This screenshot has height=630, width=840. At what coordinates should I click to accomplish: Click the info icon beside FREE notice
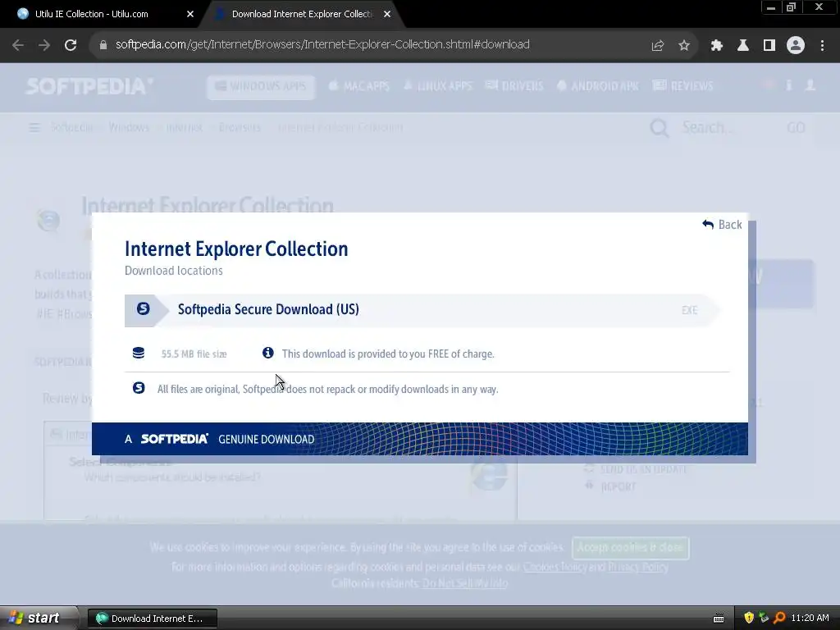tap(268, 353)
